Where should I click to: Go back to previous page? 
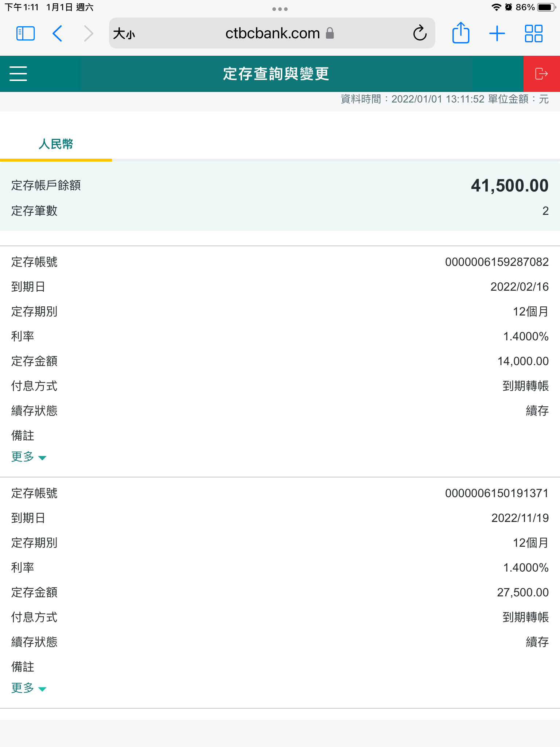click(58, 34)
